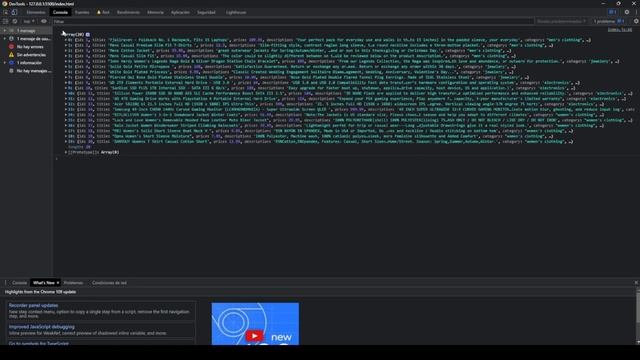Open the Lighthouse tab
640x360 pixels.
(x=236, y=12)
